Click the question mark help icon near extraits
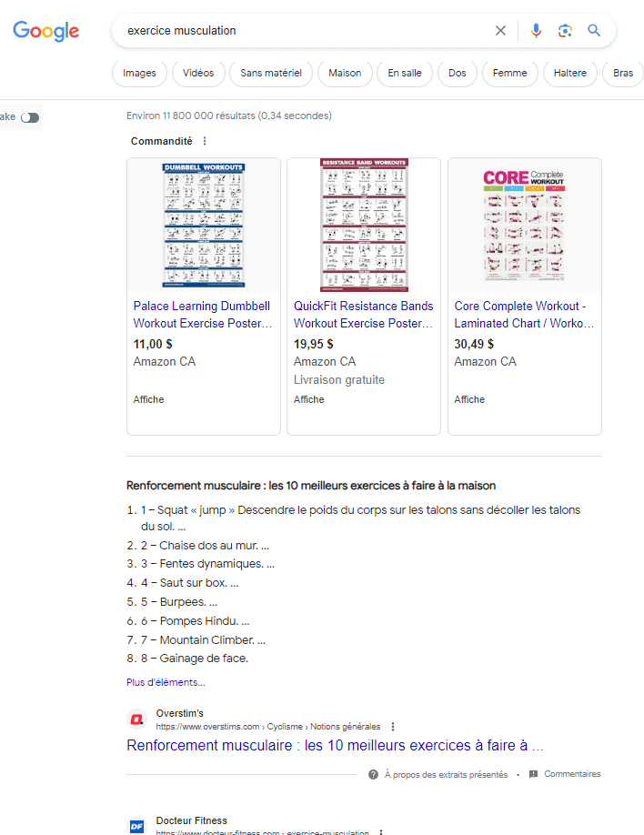 373,774
